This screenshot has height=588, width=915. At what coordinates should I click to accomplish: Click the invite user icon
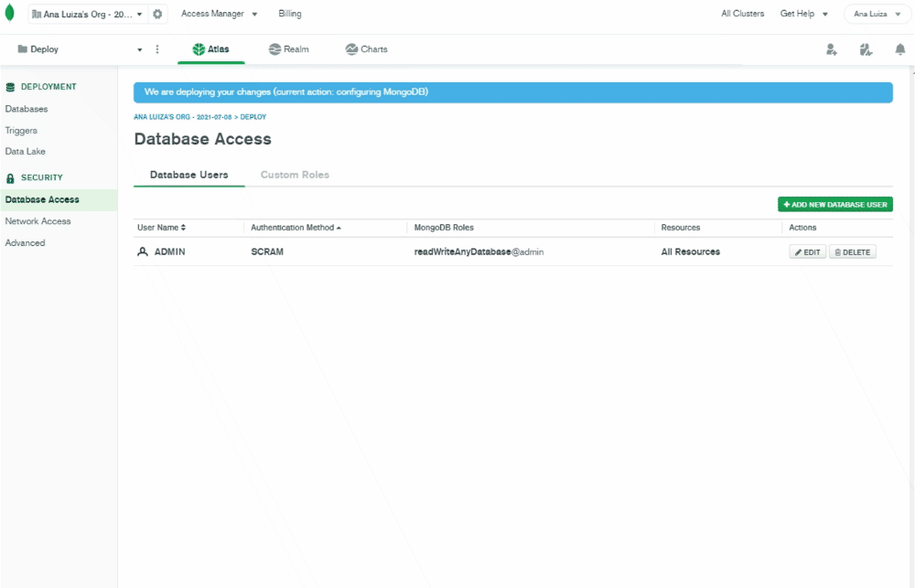832,49
